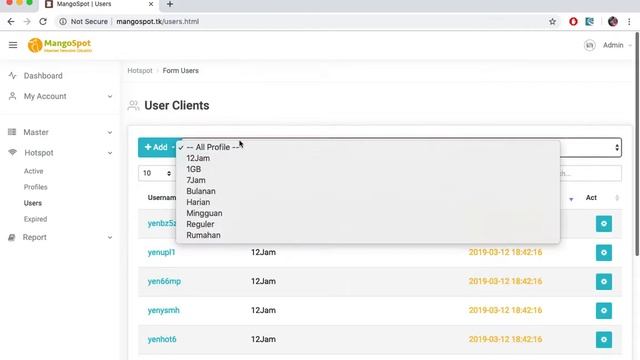Click the table search field
The width and height of the screenshot is (640, 360).
coord(591,173)
